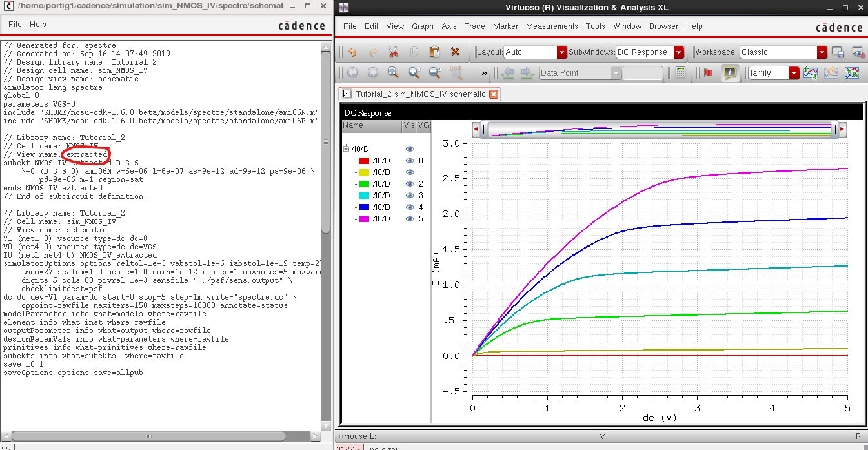
Task: Hide the VGS=5 magenta trace eye icon
Action: (x=409, y=219)
